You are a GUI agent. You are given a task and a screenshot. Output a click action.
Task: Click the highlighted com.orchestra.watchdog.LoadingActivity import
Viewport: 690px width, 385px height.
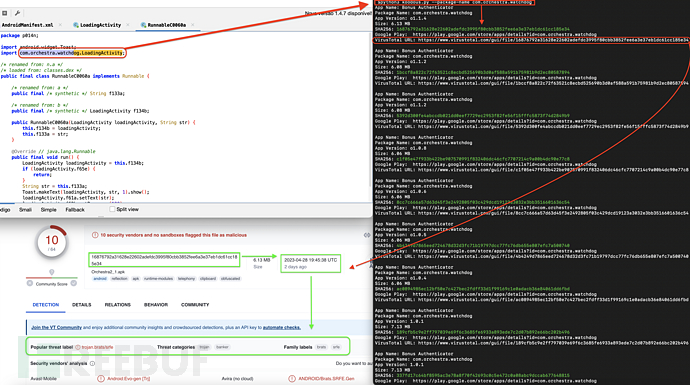72,53
